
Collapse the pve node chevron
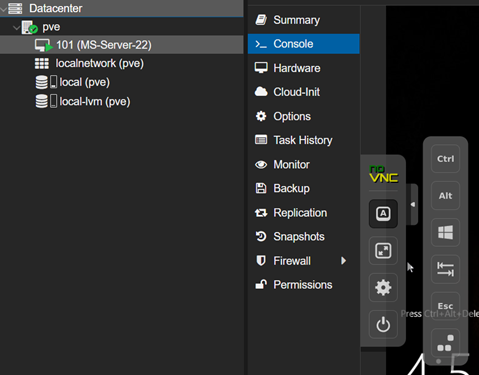pyautogui.click(x=16, y=27)
